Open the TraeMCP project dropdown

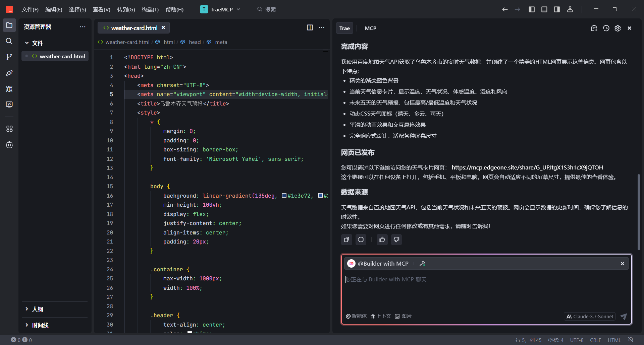pos(220,9)
